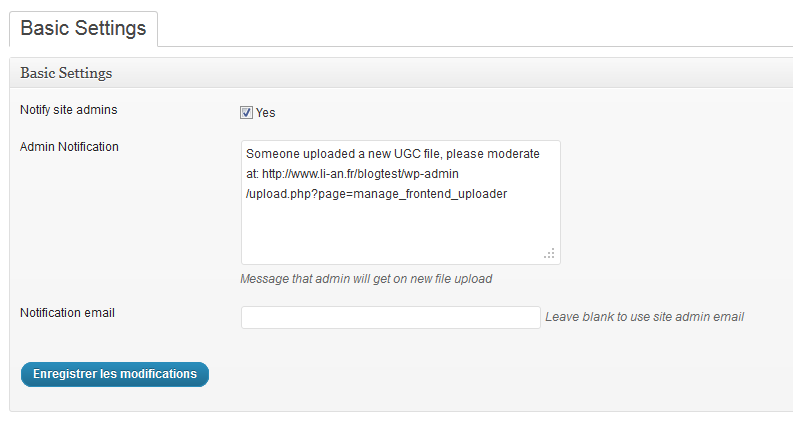Click the textarea resize grip handle
The width and height of the screenshot is (793, 439).
[x=550, y=253]
